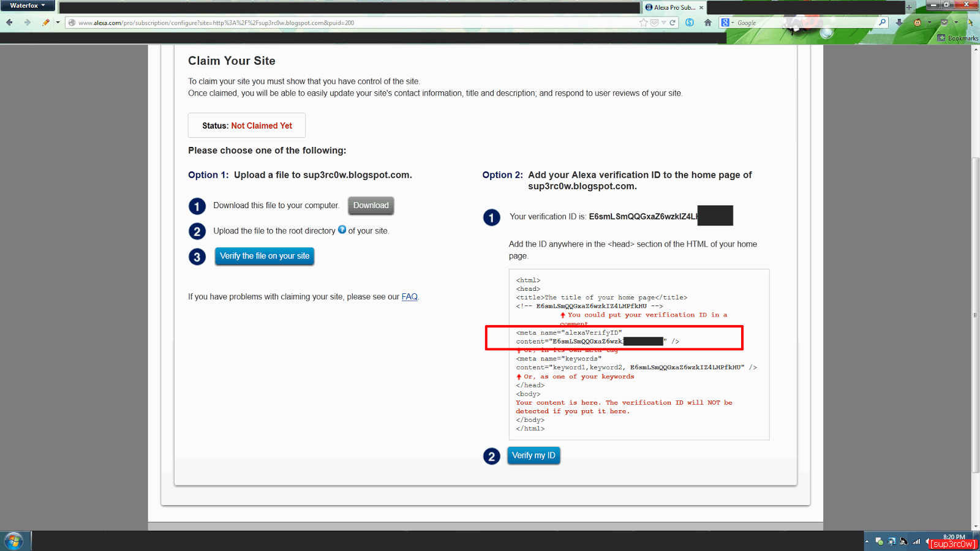
Task: Open the address bar history dropdown arrow
Action: point(663,23)
